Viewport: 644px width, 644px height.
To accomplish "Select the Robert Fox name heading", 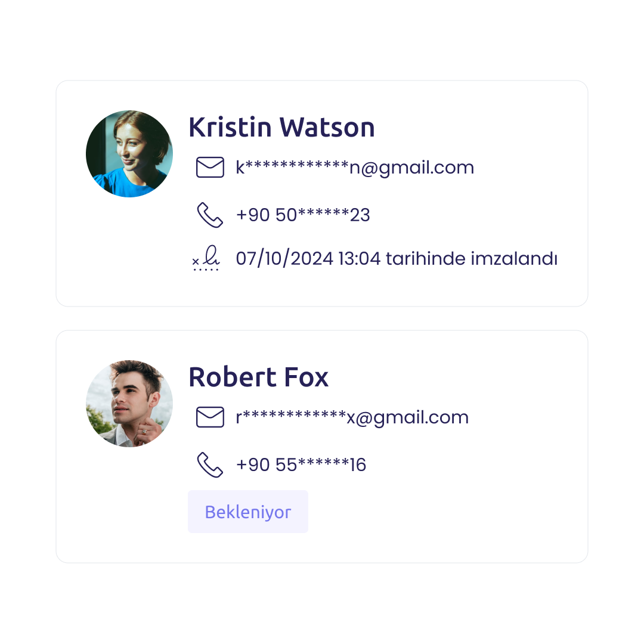I will pos(258,377).
